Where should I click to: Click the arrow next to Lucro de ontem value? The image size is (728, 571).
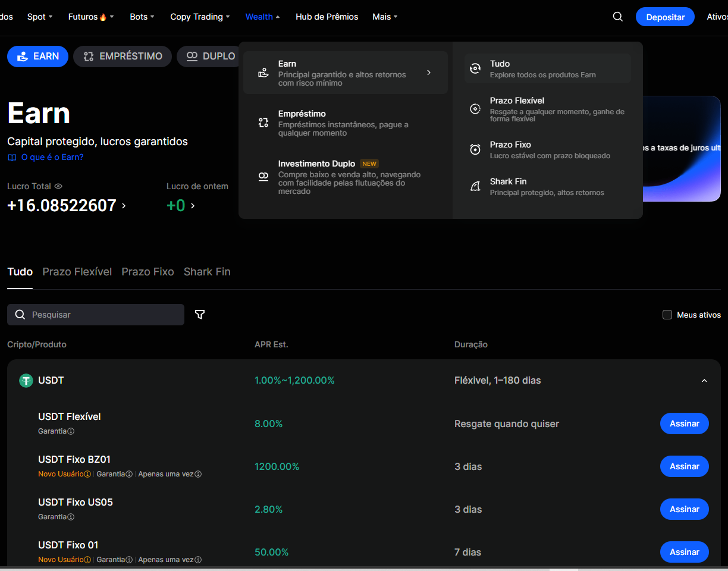(x=193, y=206)
